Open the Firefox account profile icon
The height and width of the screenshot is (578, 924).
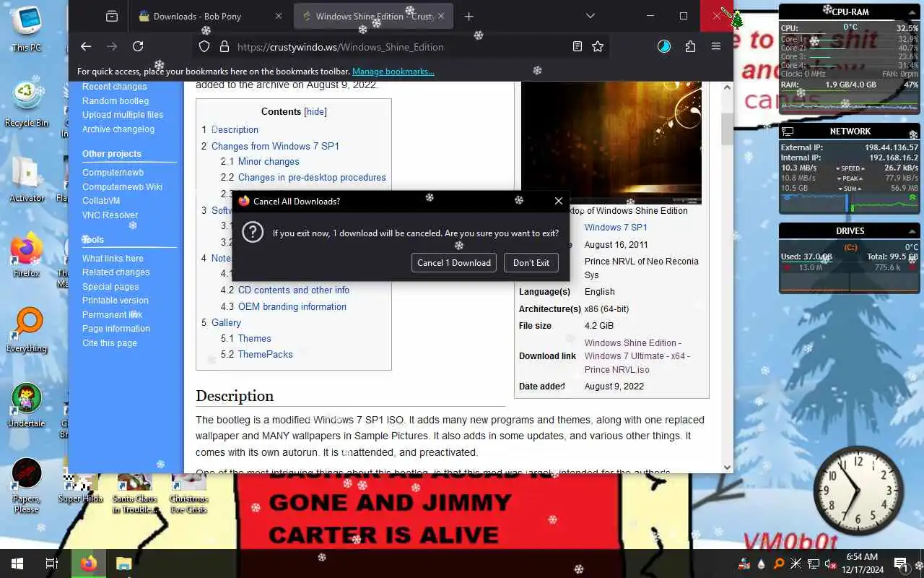(664, 46)
